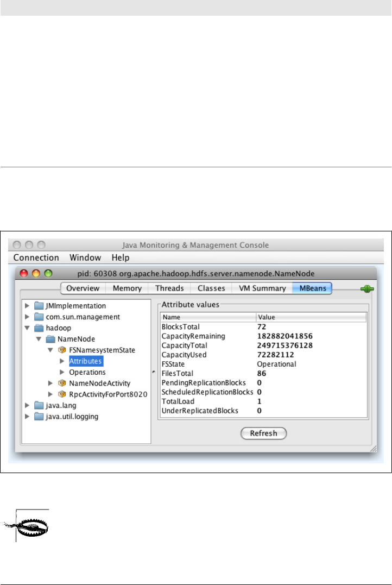Collapse the FSNamesystemState node
Image resolution: width=392 pixels, height=585 pixels.
pos(50,350)
